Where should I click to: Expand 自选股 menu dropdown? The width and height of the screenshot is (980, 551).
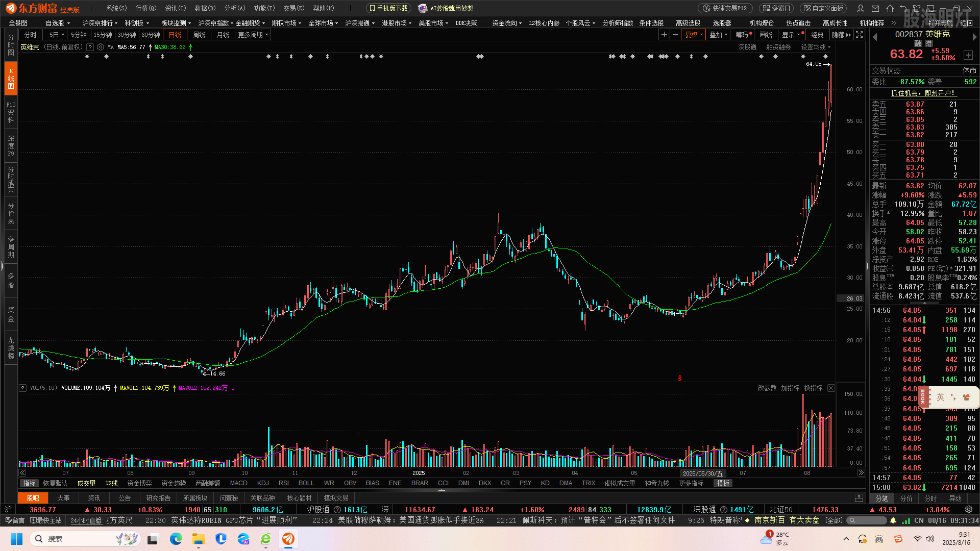57,23
